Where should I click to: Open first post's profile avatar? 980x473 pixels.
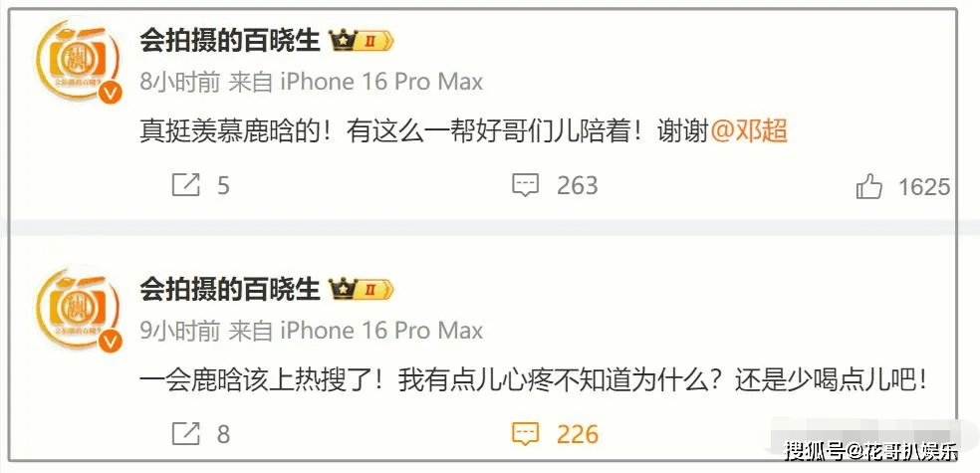tap(78, 60)
